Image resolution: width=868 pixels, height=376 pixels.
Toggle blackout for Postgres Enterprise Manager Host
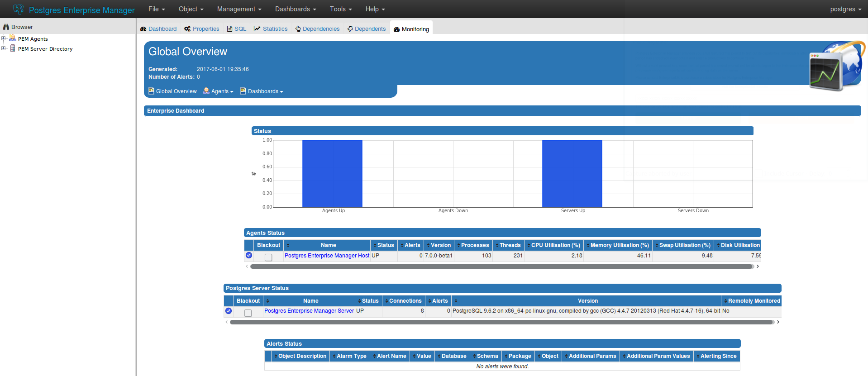click(268, 257)
